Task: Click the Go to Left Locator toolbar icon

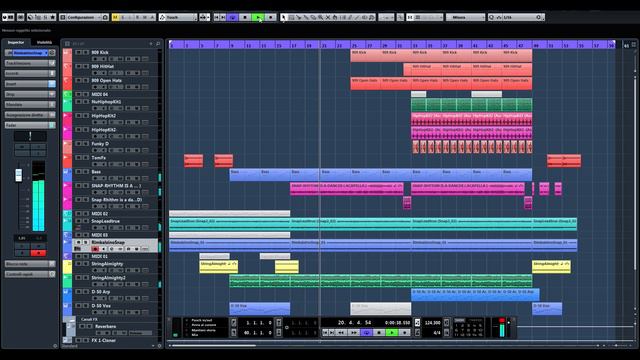Action: [217, 17]
